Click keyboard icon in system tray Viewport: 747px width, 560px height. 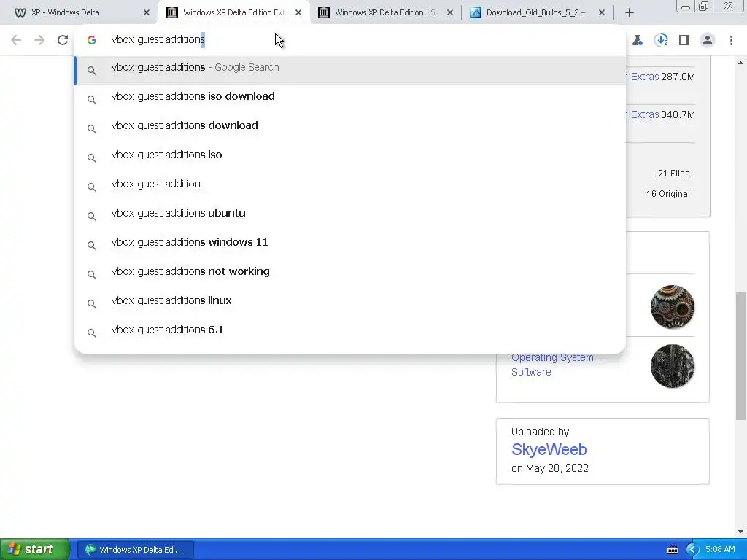[x=672, y=550]
